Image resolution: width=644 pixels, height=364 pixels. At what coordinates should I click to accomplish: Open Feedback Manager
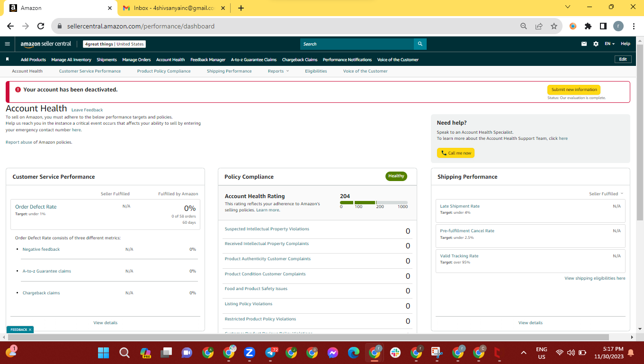click(208, 60)
